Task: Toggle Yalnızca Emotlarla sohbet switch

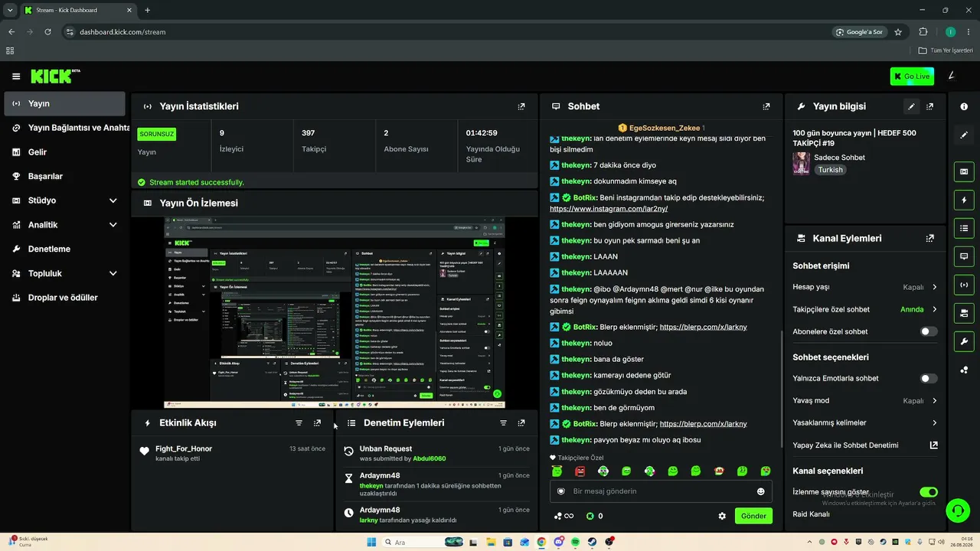Action: tap(929, 378)
